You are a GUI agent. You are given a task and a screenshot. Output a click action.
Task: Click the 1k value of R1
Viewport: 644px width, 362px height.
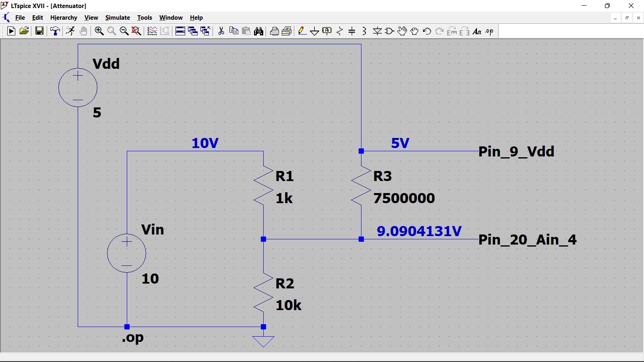(x=284, y=198)
